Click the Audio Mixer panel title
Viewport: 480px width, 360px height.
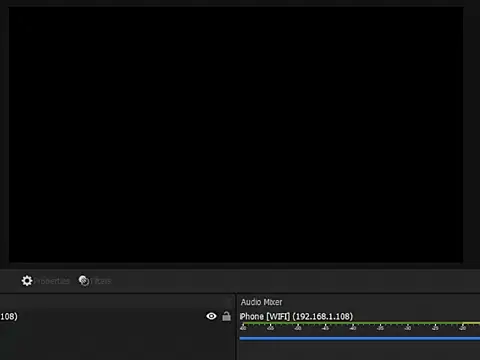click(x=261, y=302)
